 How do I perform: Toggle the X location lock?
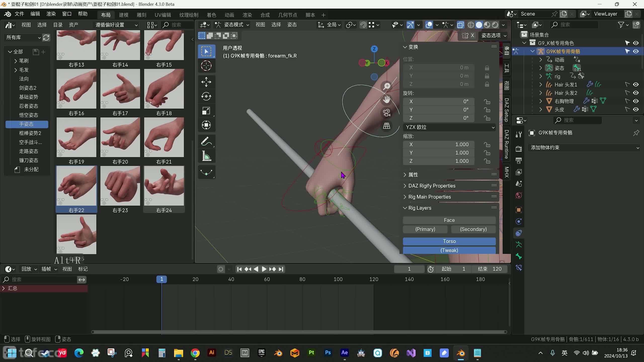pyautogui.click(x=487, y=68)
